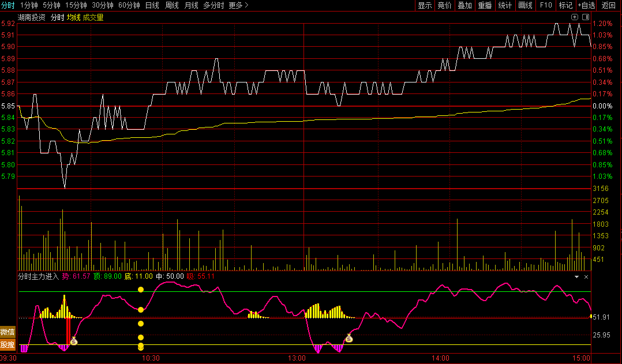Activate the 画线 drawing tool
Viewport: 622px width, 364px height.
point(525,5)
